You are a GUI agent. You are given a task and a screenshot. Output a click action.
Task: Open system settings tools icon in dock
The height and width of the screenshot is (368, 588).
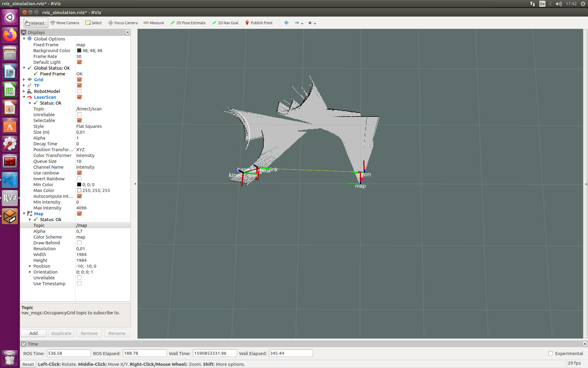pos(10,144)
